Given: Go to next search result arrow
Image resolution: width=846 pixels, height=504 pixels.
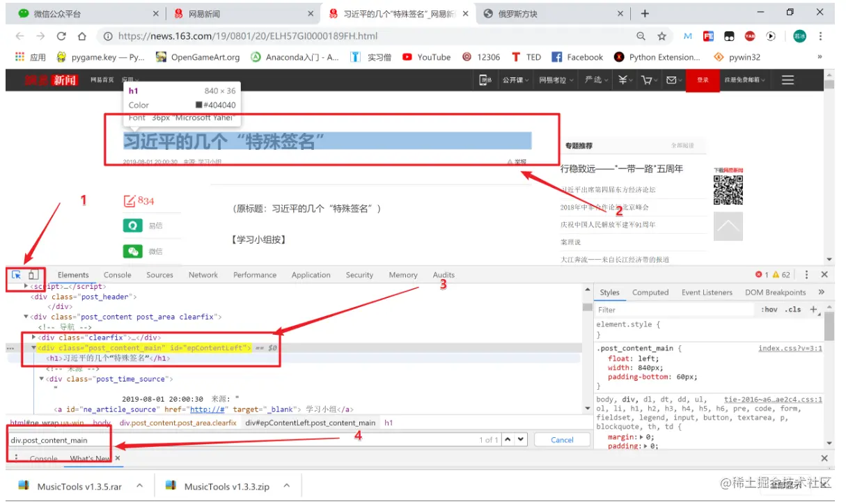Looking at the screenshot, I should point(521,440).
